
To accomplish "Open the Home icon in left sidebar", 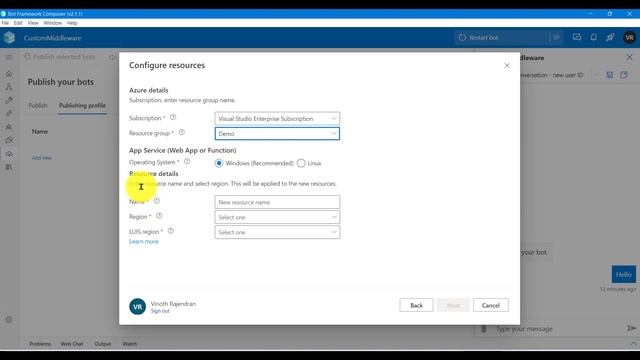I will coord(9,74).
